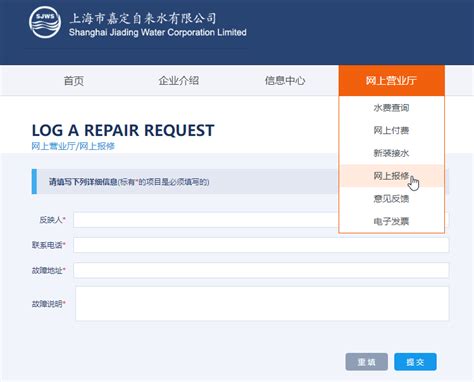Screen dimensions: 474x382
Task: Focus the 联系电话 input field
Action: pos(261,245)
